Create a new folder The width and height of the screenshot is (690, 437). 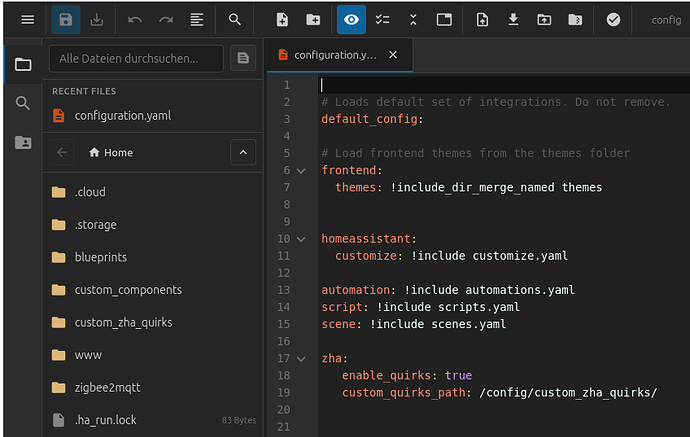[313, 20]
